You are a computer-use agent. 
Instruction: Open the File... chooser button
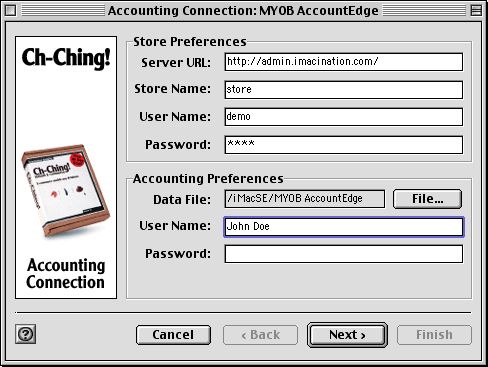tap(428, 199)
